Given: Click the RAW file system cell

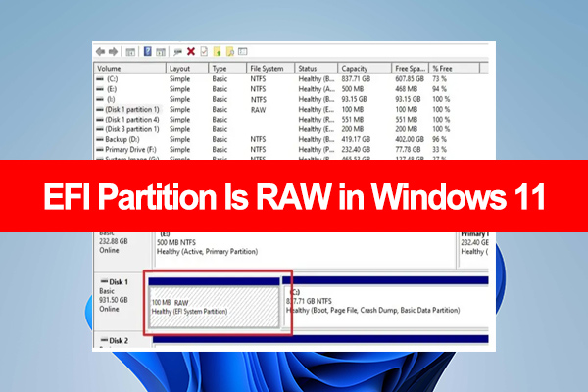Looking at the screenshot, I should (x=258, y=110).
